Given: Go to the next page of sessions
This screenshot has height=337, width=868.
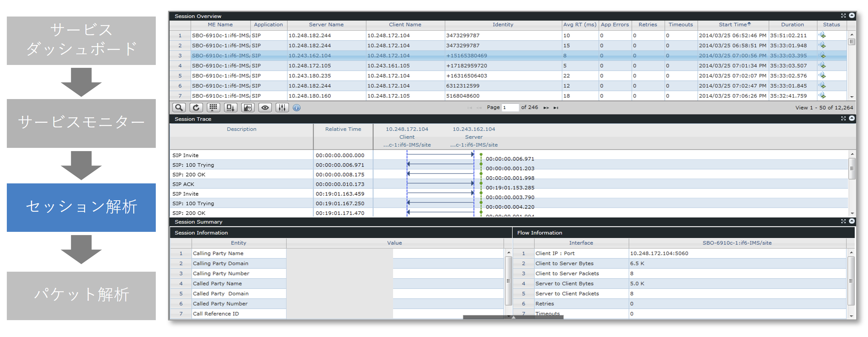Looking at the screenshot, I should tap(546, 107).
